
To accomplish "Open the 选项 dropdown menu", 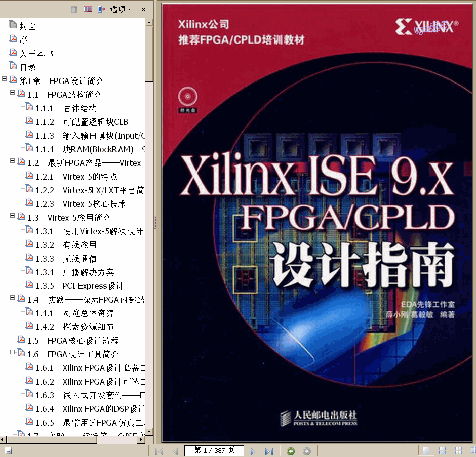I will (x=117, y=9).
